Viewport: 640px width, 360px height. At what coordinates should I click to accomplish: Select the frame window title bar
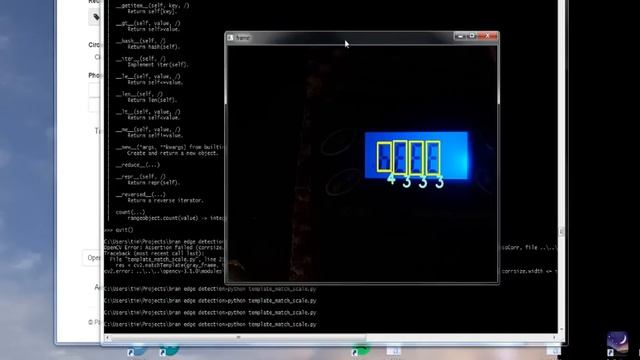[362, 38]
